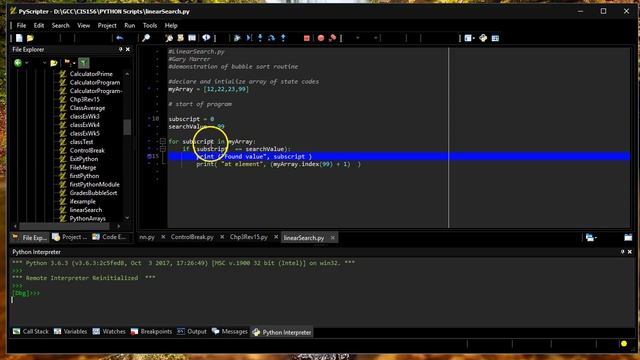Clear all breakpoints toolbar icon
This screenshot has height=360, width=640.
332,38
